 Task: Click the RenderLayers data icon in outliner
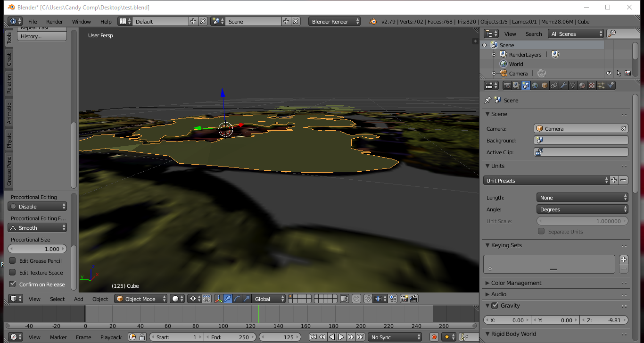click(555, 54)
